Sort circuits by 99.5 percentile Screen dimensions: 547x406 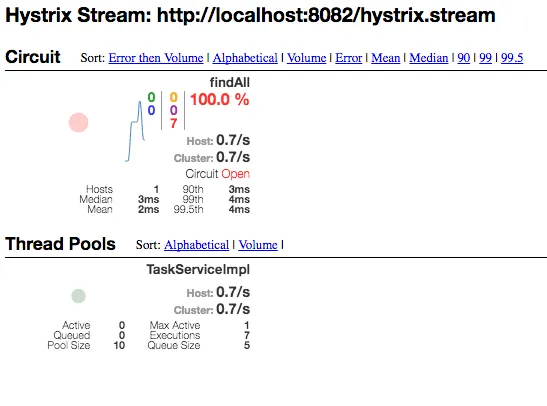pyautogui.click(x=512, y=58)
